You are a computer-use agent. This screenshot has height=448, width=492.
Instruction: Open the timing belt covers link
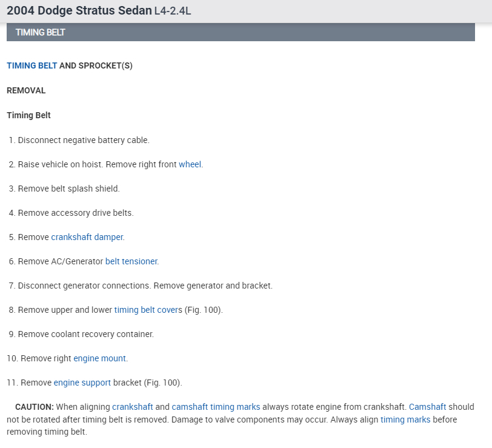coord(148,310)
